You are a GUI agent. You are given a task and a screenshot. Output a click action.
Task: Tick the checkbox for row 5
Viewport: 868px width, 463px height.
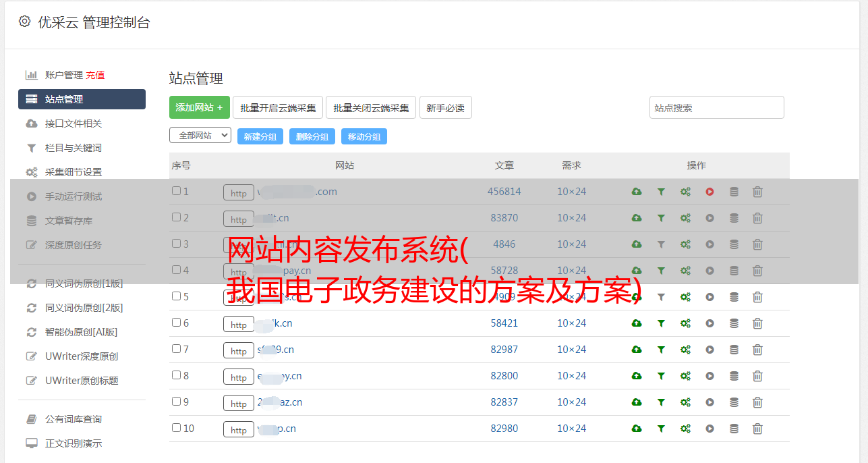coord(176,296)
